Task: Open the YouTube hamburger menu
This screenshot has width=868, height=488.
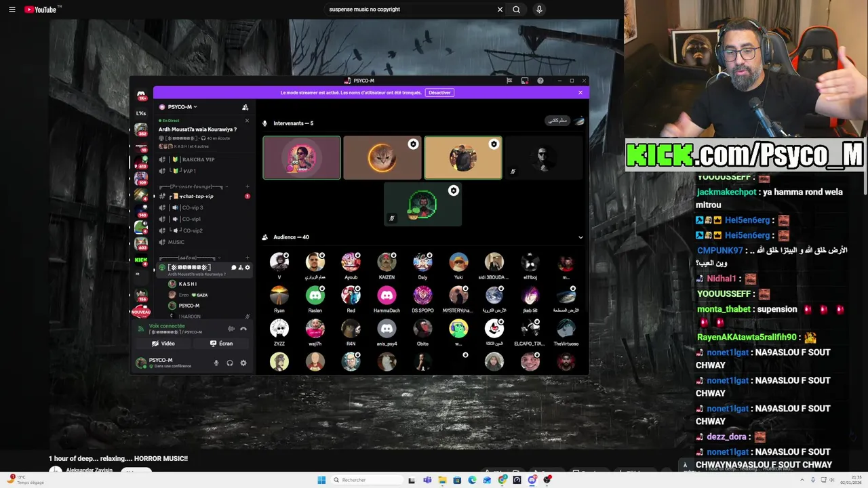Action: (12, 9)
